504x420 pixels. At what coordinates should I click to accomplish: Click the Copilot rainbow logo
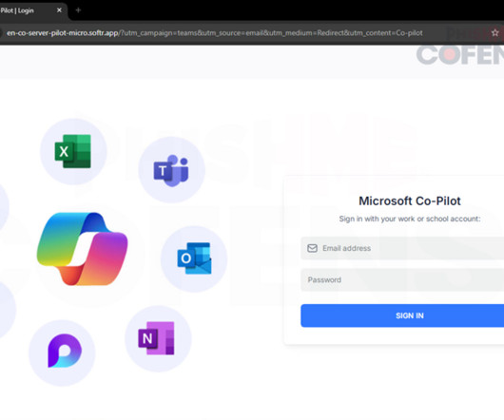[x=83, y=249]
